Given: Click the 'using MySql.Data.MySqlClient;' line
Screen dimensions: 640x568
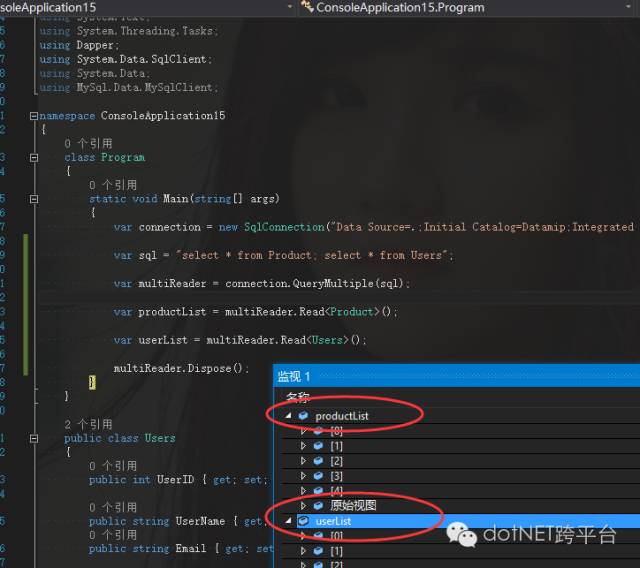Looking at the screenshot, I should pos(129,87).
